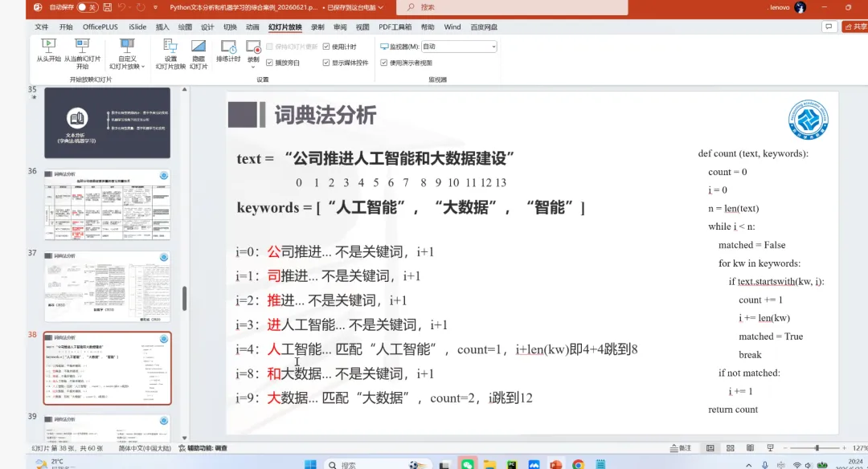
Task: Open the OfficePLUS tab
Action: coord(100,27)
